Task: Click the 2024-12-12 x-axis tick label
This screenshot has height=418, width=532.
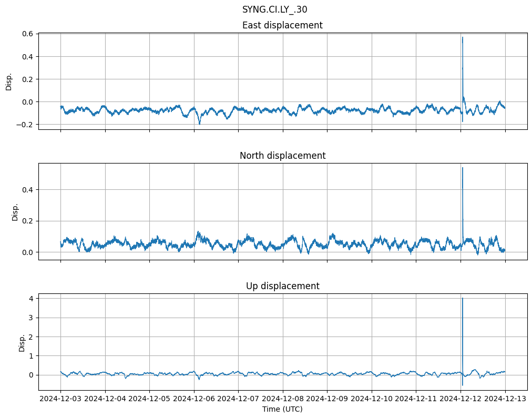Action: coord(461,399)
